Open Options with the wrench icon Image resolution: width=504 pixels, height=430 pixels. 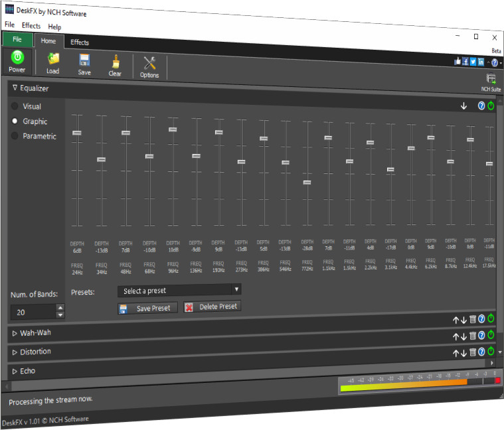149,65
